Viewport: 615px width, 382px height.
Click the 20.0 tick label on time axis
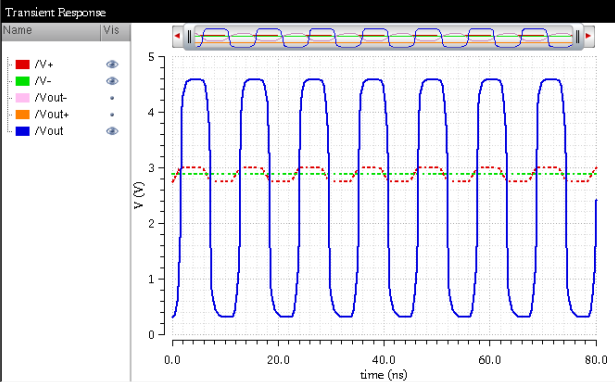tap(278, 360)
